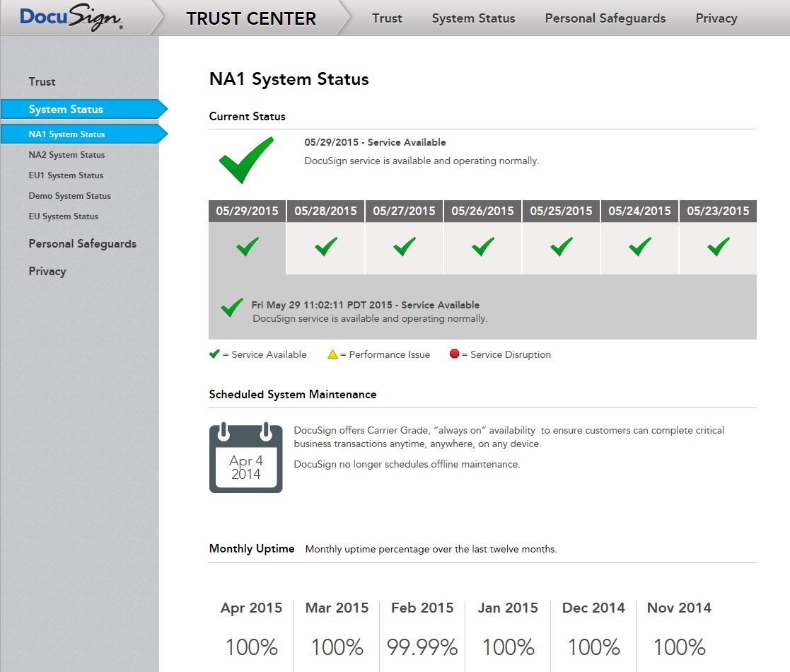Click the Apr 2015 uptime label

pyautogui.click(x=251, y=608)
